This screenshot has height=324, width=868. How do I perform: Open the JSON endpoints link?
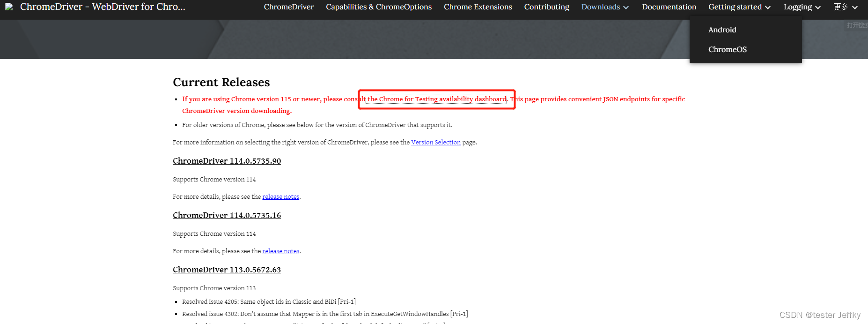pos(626,99)
